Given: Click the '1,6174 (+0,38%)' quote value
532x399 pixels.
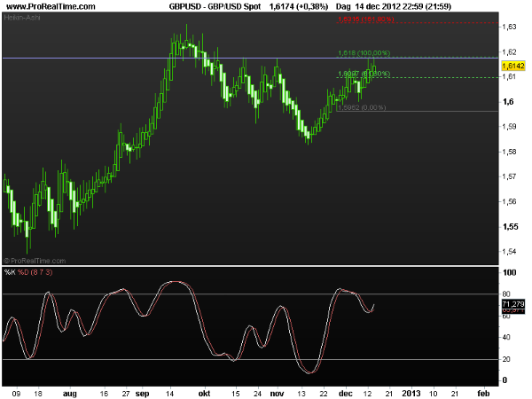Looking at the screenshot, I should [299, 6].
